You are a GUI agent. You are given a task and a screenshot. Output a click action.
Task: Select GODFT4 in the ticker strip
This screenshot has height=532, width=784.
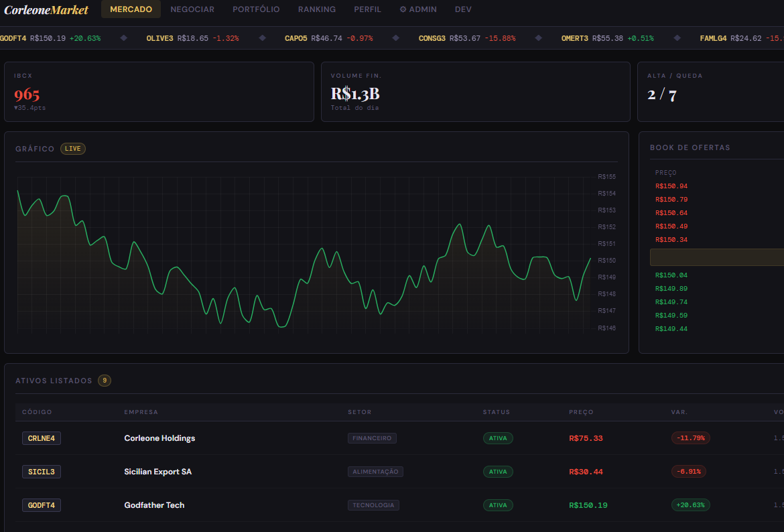tap(13, 38)
